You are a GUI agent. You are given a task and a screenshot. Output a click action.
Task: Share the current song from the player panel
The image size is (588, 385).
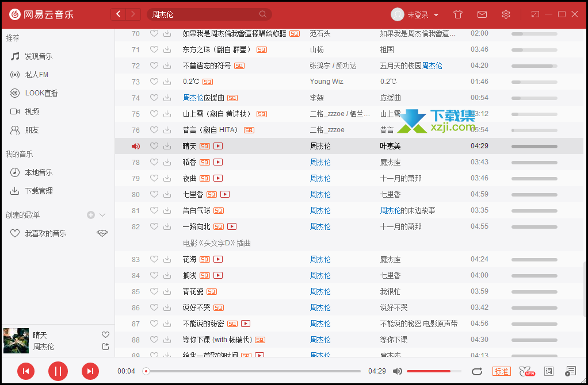106,346
